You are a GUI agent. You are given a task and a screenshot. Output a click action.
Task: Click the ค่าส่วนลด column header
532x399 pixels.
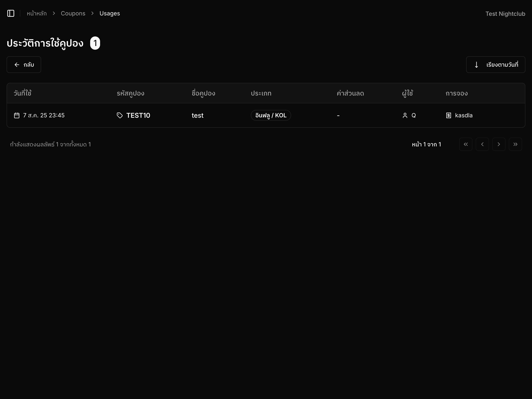(350, 93)
